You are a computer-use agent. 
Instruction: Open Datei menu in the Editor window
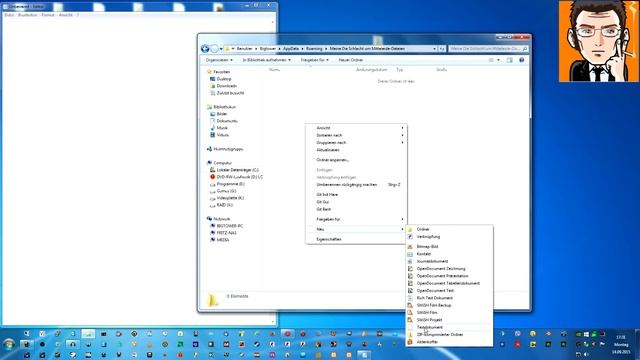[9, 15]
